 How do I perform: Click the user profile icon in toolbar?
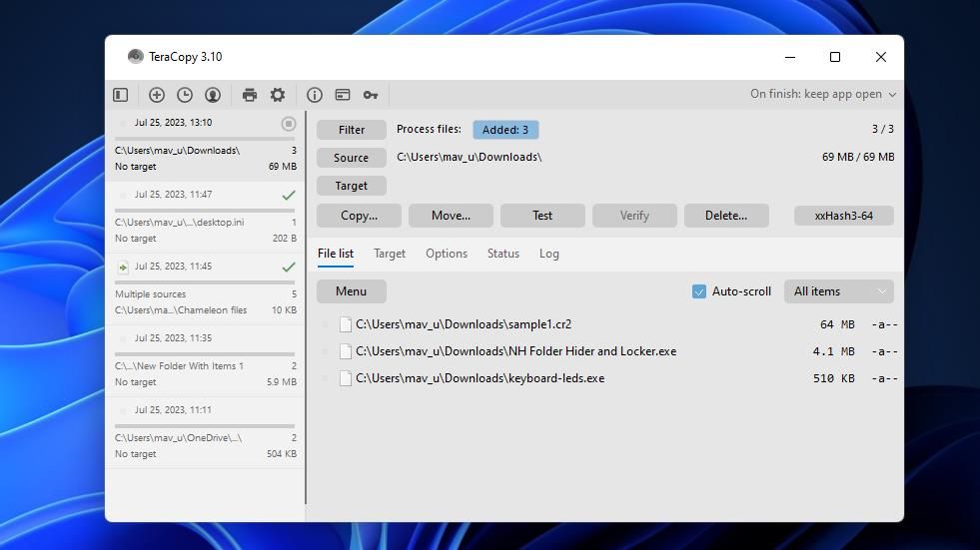point(213,94)
